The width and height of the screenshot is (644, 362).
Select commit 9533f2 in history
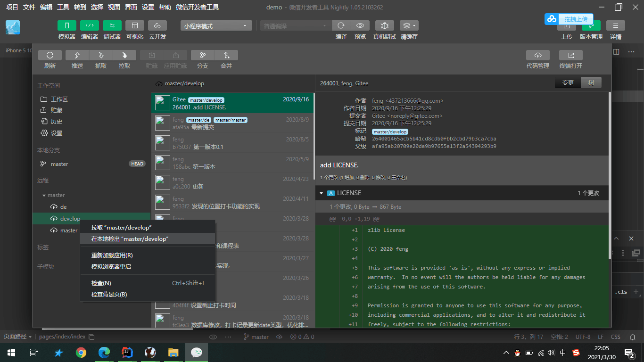(x=233, y=202)
